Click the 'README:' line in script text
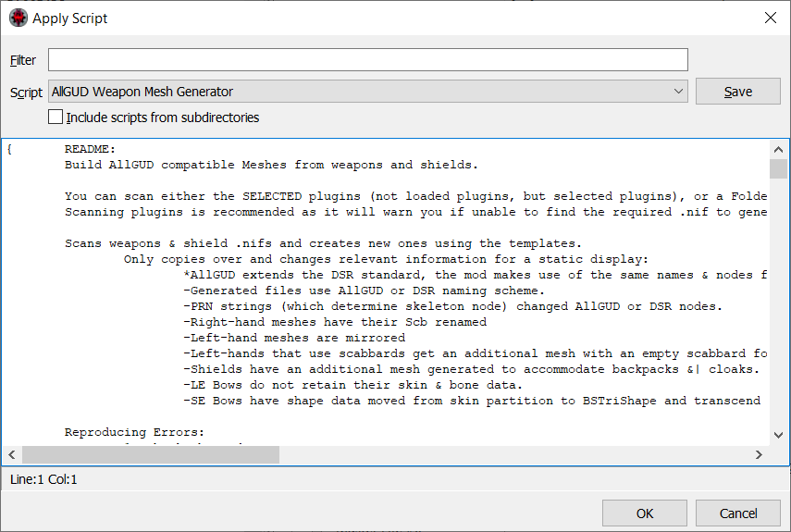This screenshot has height=532, width=791. (x=90, y=149)
